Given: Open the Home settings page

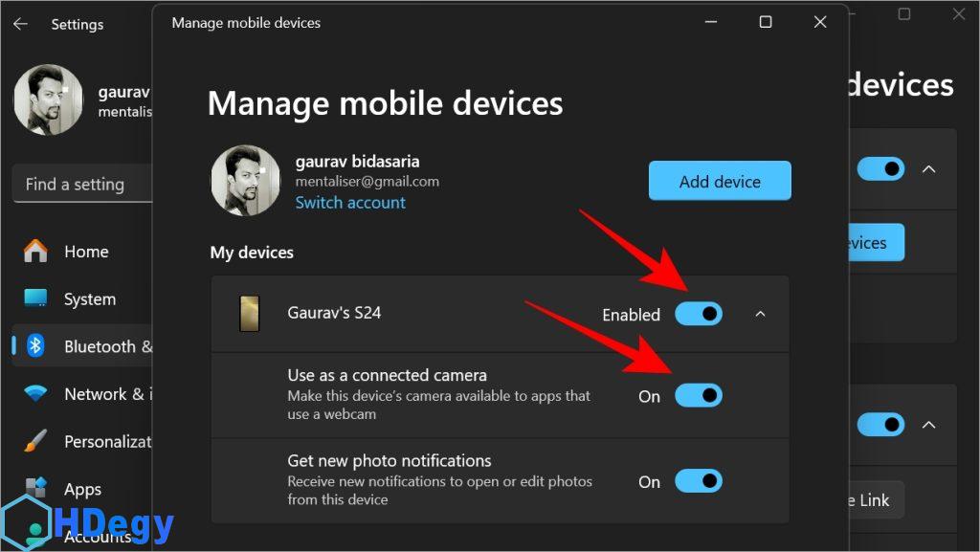Looking at the screenshot, I should tap(86, 252).
